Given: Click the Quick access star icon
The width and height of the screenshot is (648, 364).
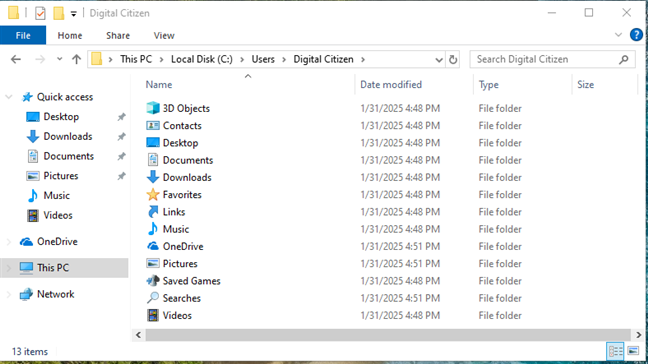Looking at the screenshot, I should click(x=27, y=97).
